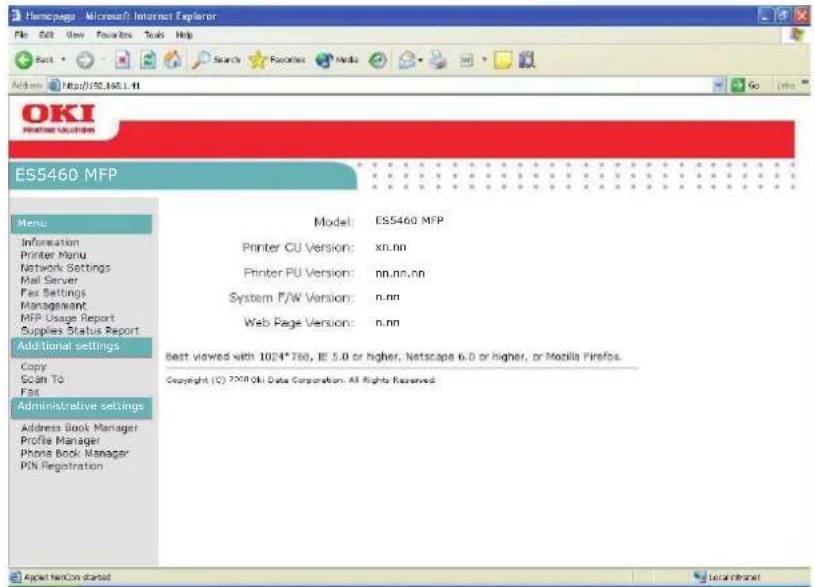Click the OKI Printing Solutions logo
This screenshot has height=587, width=815.
pyautogui.click(x=58, y=118)
